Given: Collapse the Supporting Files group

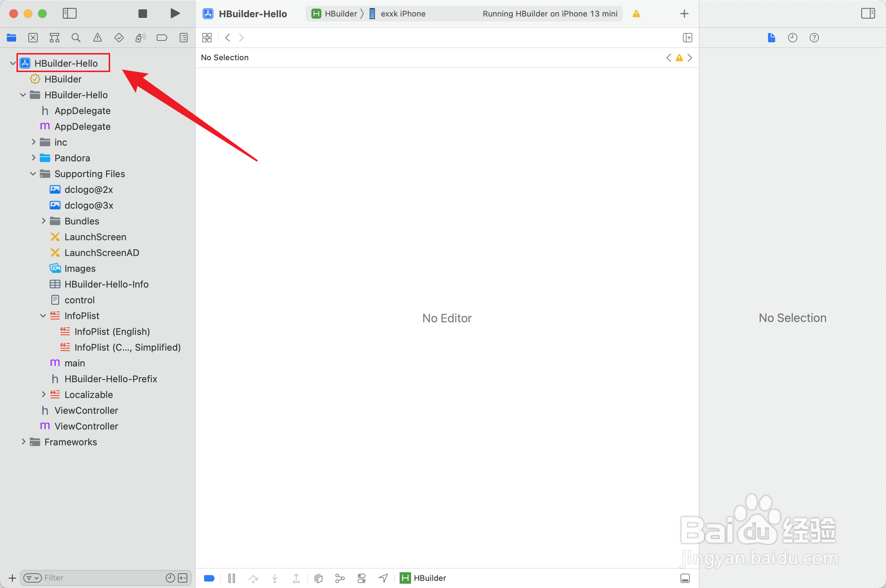Looking at the screenshot, I should (33, 174).
